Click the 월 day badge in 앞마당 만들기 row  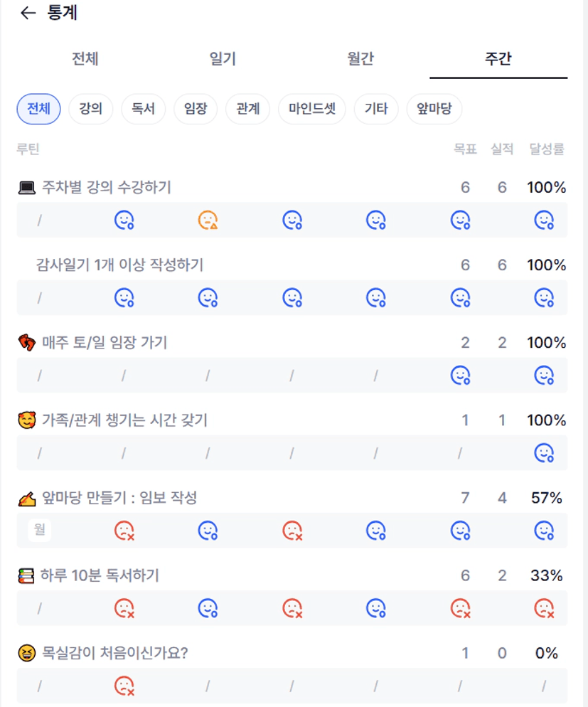point(40,530)
